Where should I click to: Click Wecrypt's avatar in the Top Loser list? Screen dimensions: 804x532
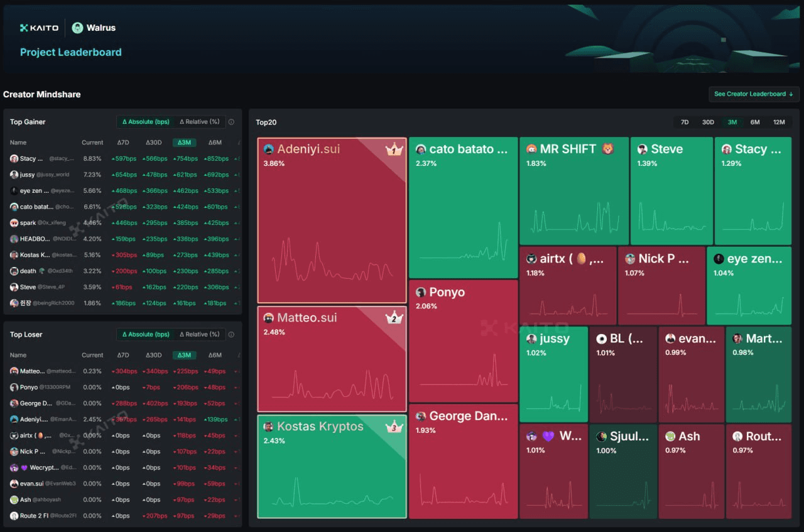pyautogui.click(x=14, y=468)
